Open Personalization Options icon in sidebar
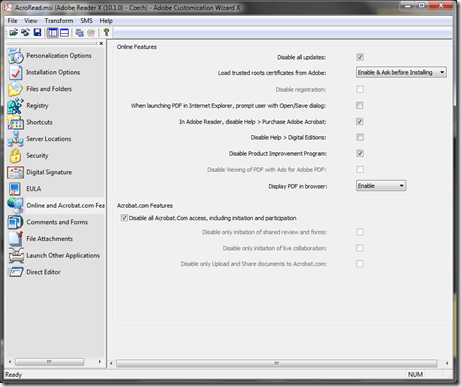Viewport: 461px width, 387px height. click(x=15, y=56)
